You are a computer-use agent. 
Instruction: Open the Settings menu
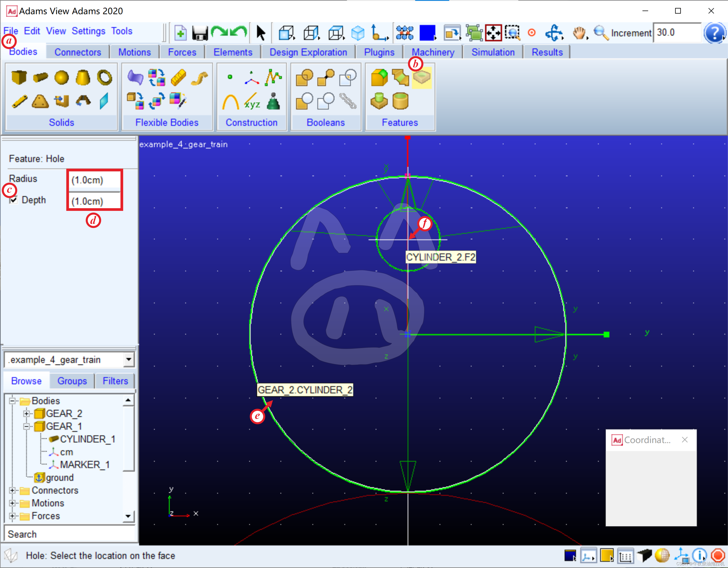point(89,31)
